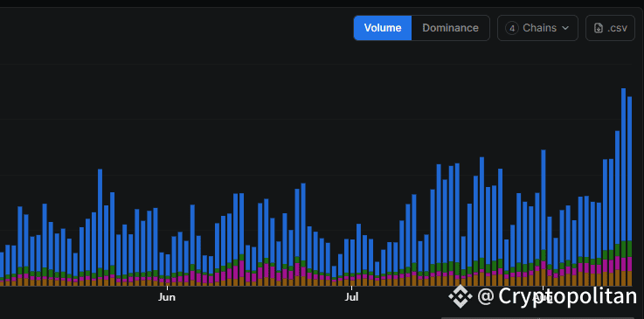Click the circled 4 chains count badge

pyautogui.click(x=512, y=28)
